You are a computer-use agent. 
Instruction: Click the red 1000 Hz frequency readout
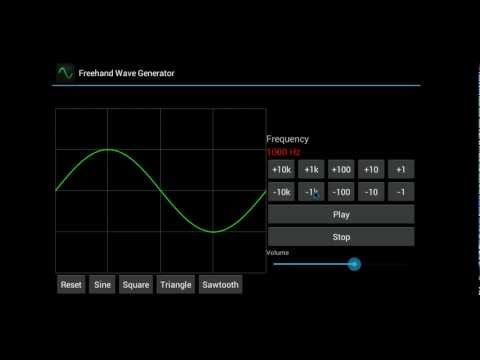pos(284,152)
